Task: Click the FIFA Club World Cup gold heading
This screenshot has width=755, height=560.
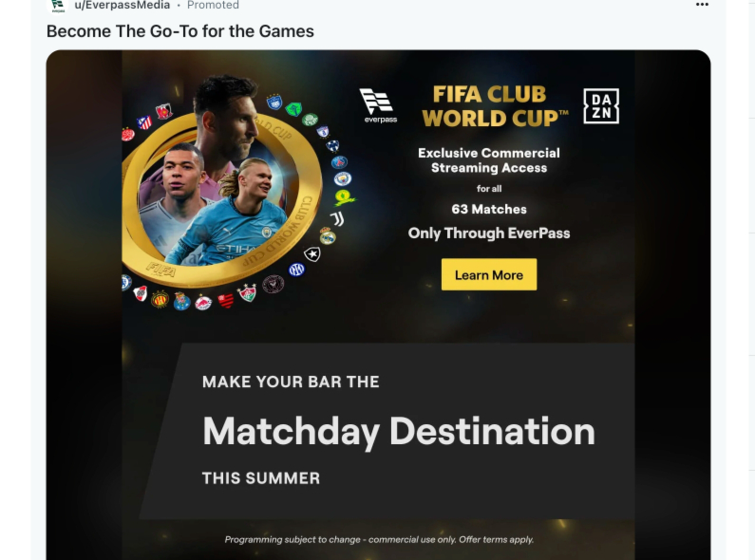Action: [495, 106]
